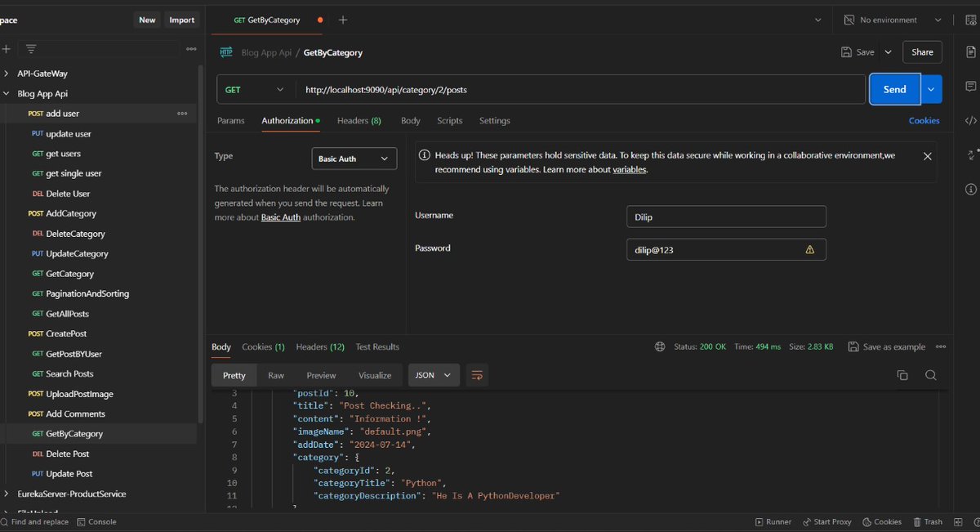Image resolution: width=980 pixels, height=532 pixels.
Task: Open the Info icon in right sidebar
Action: click(970, 190)
